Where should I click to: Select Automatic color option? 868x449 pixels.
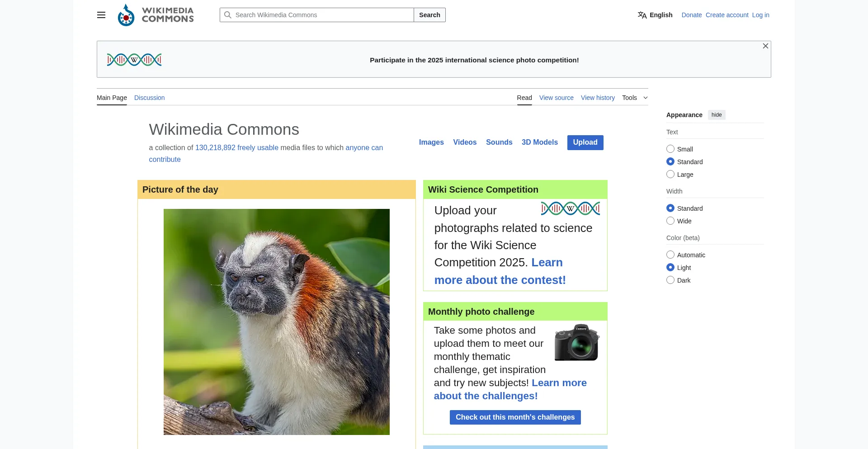click(670, 255)
